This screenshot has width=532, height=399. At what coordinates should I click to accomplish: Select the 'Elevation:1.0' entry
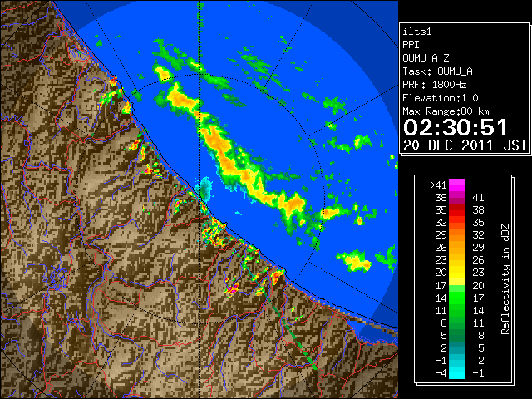441,98
